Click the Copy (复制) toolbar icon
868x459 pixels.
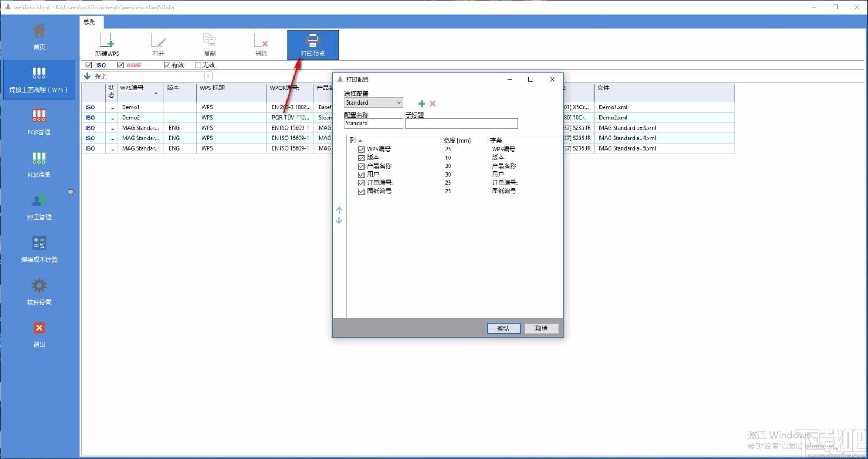210,41
